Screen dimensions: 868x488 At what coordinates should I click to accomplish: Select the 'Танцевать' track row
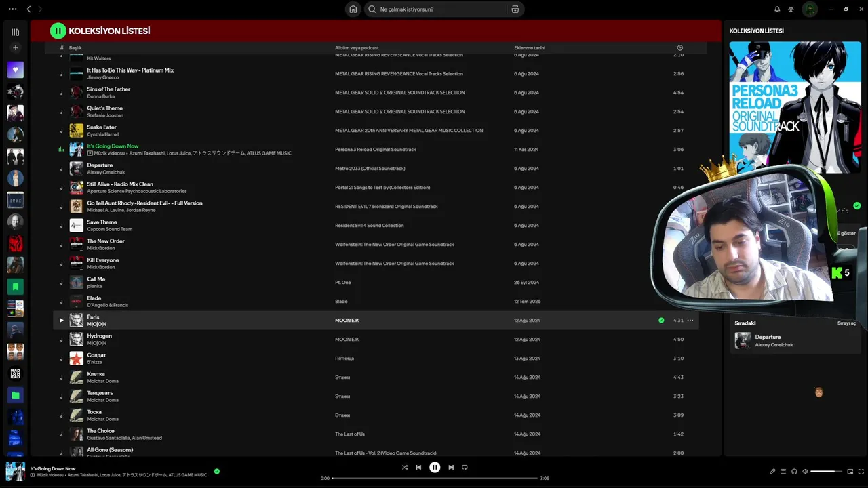pos(376,396)
